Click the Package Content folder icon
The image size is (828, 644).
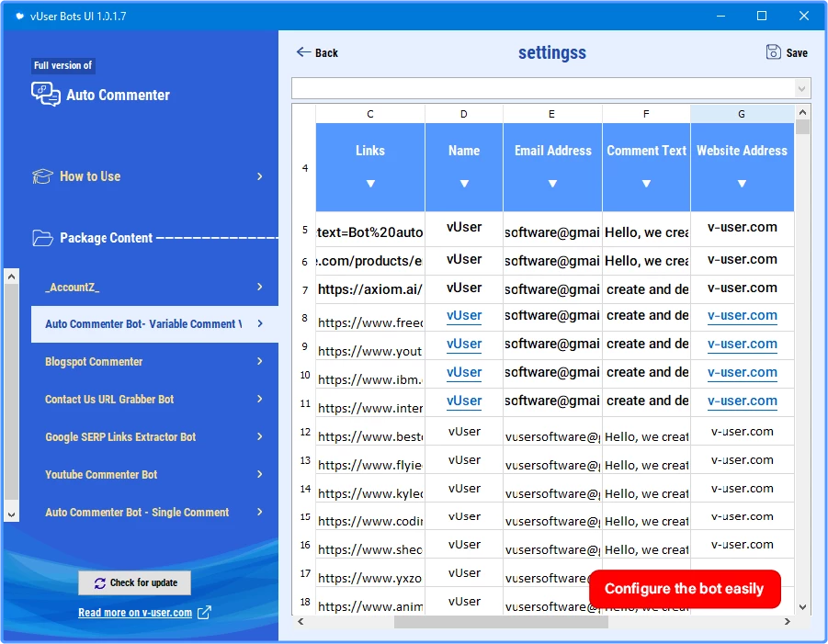[x=43, y=238]
